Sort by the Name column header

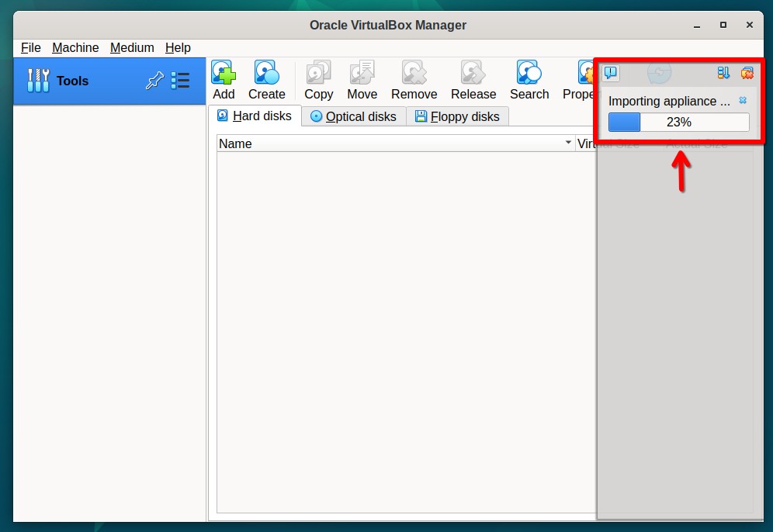coord(396,143)
